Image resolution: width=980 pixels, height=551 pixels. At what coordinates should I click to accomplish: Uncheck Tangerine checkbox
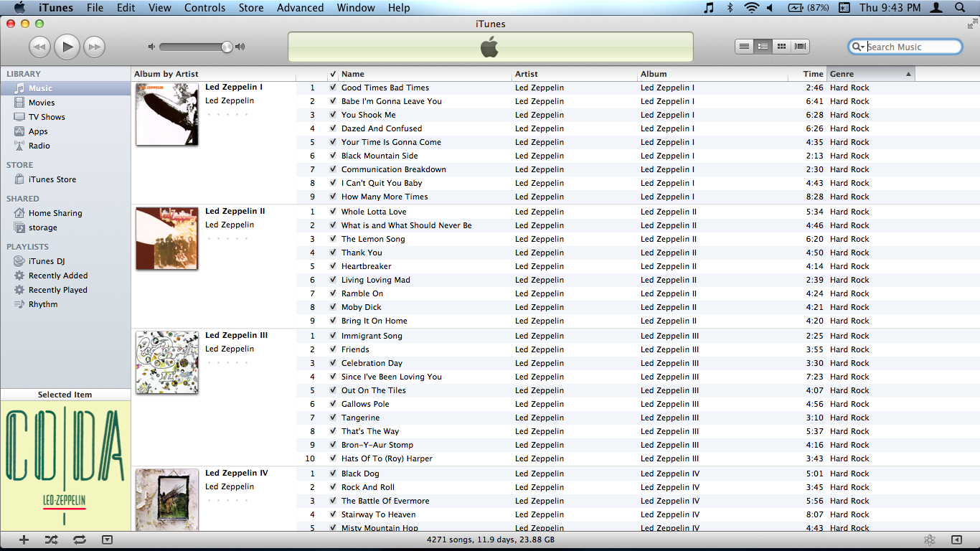click(x=333, y=418)
